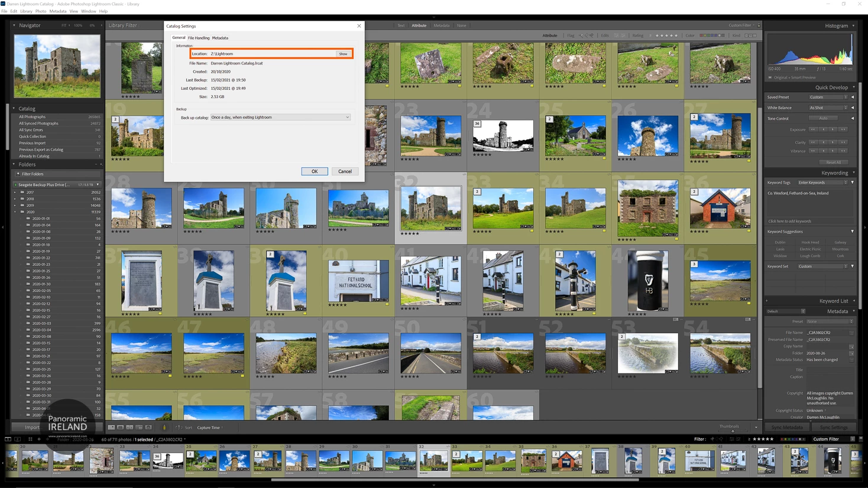
Task: Open Survey view icon in toolbar
Action: point(139,427)
